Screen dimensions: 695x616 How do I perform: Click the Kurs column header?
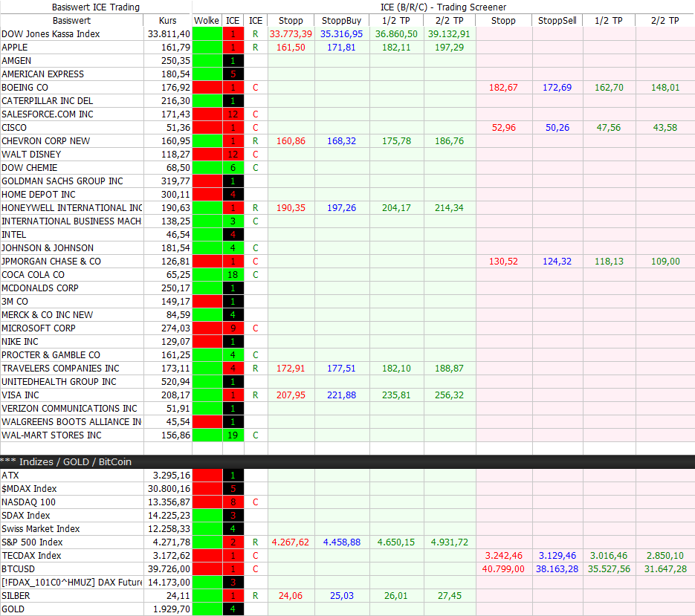[167, 20]
